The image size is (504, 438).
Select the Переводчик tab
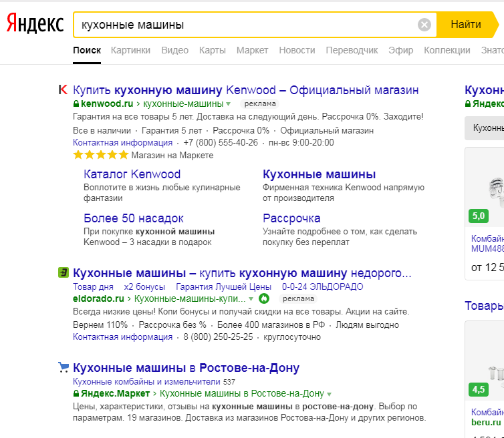coord(352,51)
